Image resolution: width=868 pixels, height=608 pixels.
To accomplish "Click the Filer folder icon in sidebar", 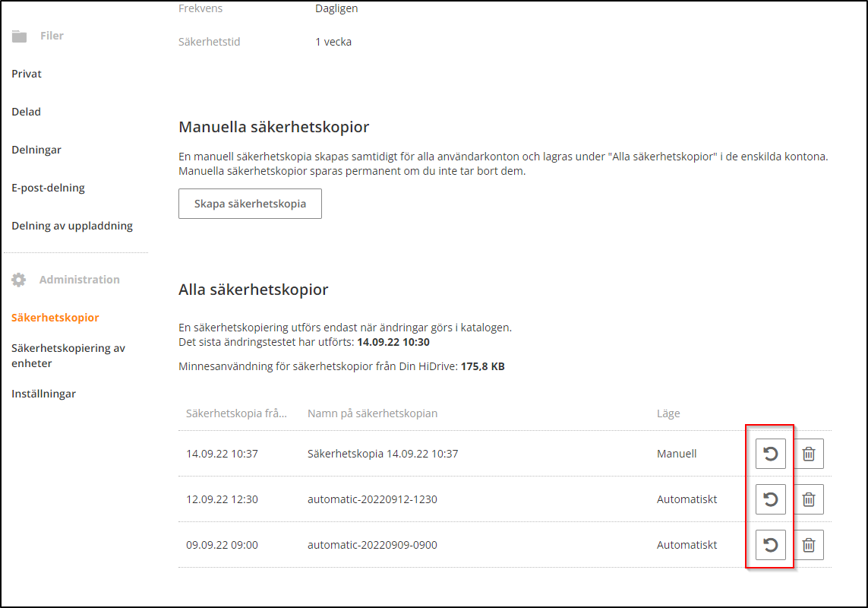I will pyautogui.click(x=19, y=36).
